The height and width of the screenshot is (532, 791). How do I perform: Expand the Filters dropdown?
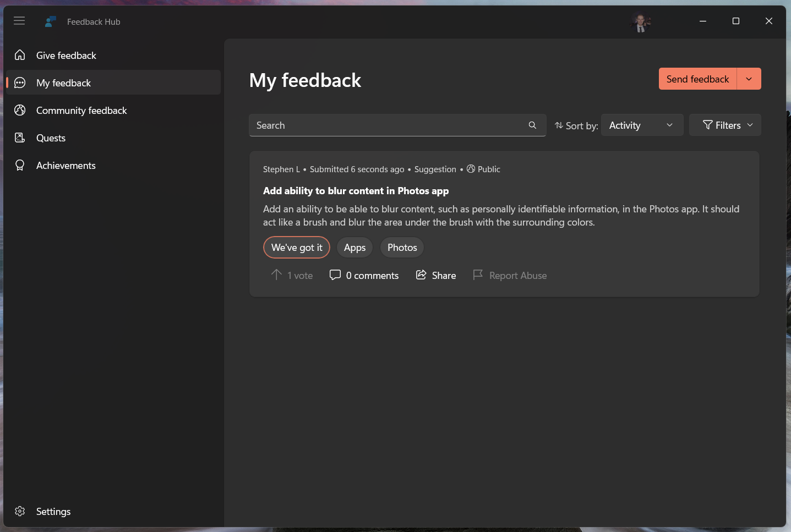coord(725,125)
